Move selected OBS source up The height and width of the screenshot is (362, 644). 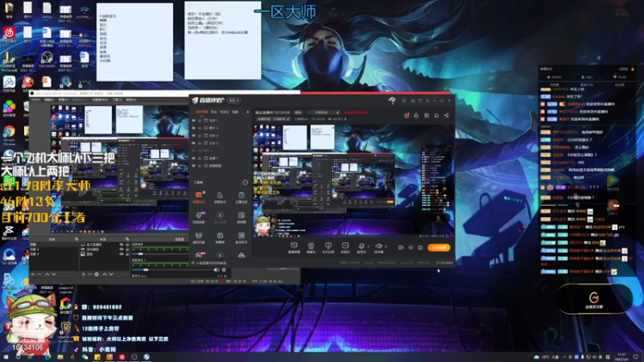(x=105, y=274)
